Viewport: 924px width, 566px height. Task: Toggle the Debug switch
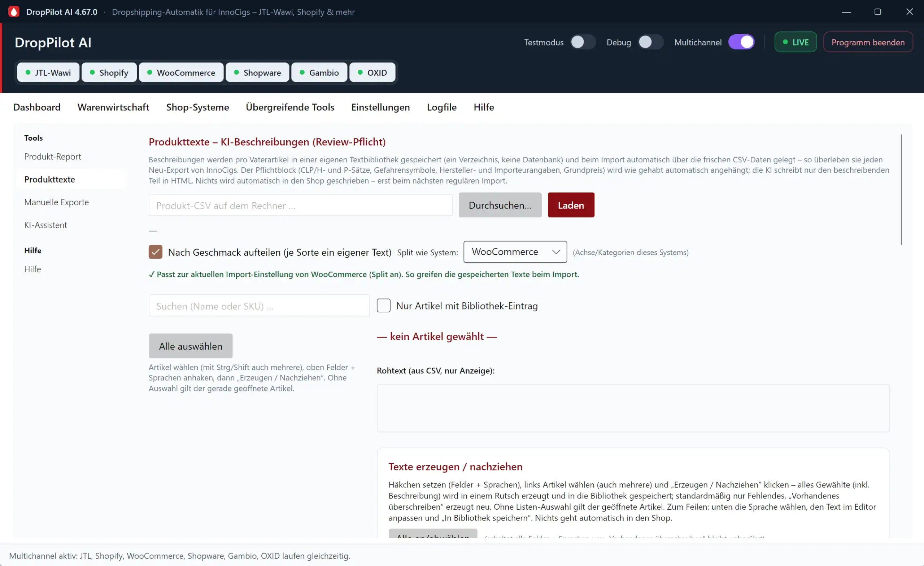651,42
